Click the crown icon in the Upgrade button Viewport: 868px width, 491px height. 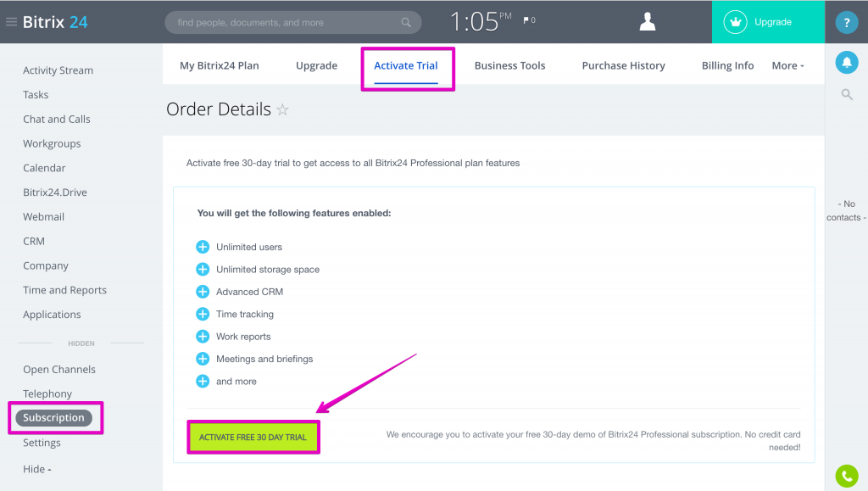tap(735, 22)
